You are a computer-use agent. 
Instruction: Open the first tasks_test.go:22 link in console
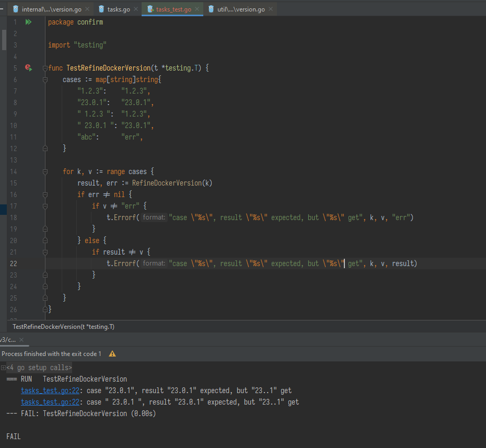coord(50,390)
